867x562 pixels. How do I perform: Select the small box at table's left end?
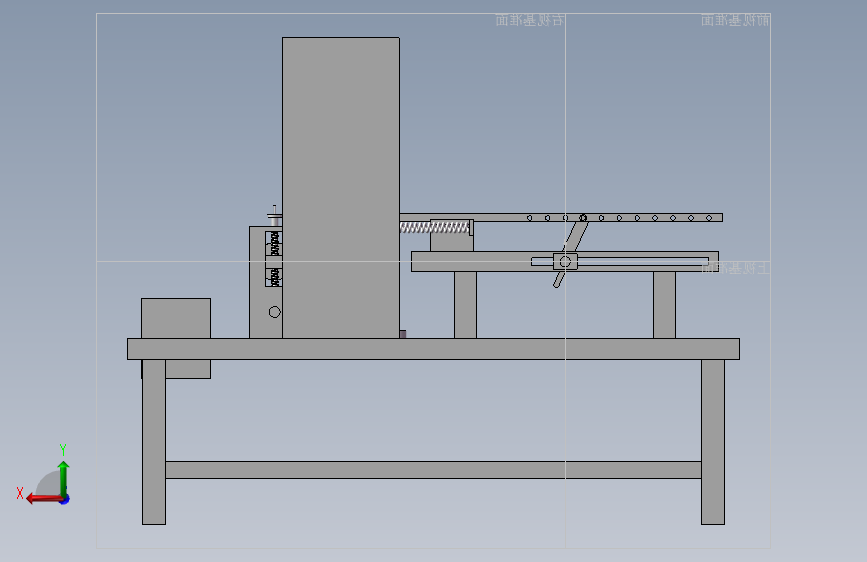click(176, 318)
